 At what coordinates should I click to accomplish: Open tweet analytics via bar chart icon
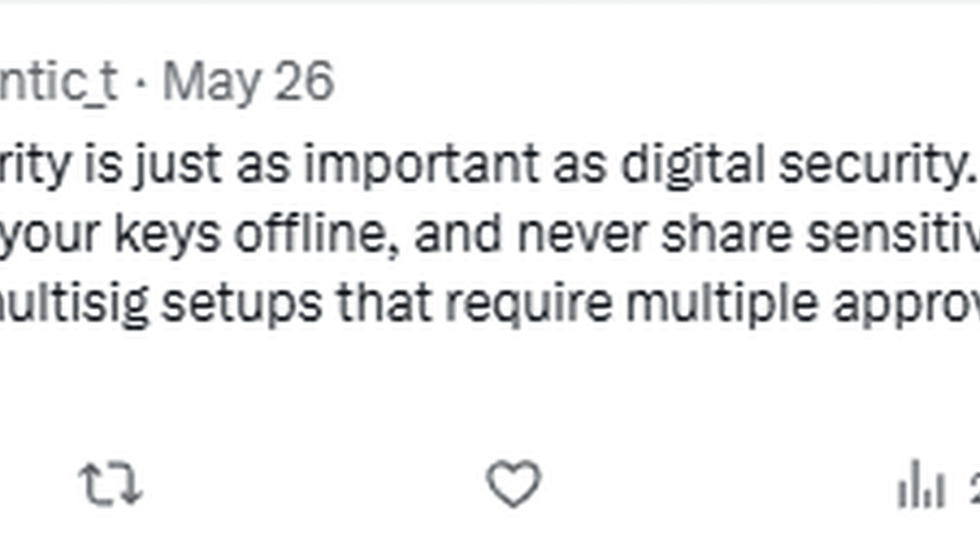921,484
